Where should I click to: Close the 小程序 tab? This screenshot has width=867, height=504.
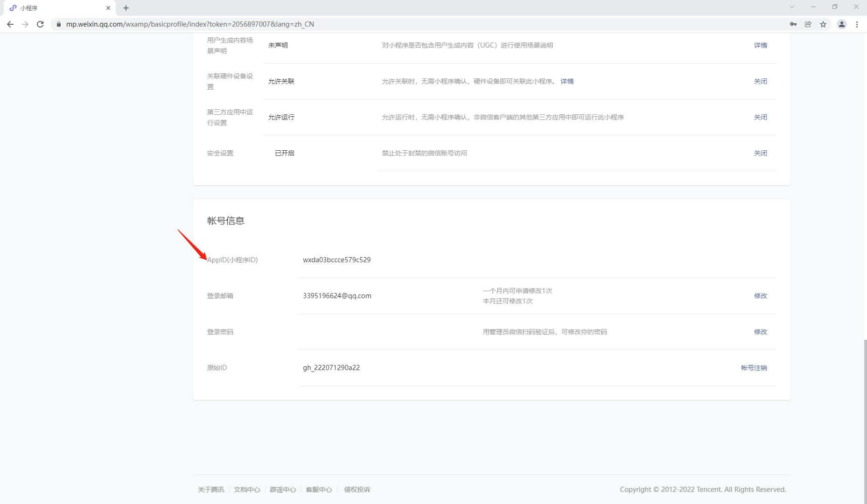(x=108, y=8)
